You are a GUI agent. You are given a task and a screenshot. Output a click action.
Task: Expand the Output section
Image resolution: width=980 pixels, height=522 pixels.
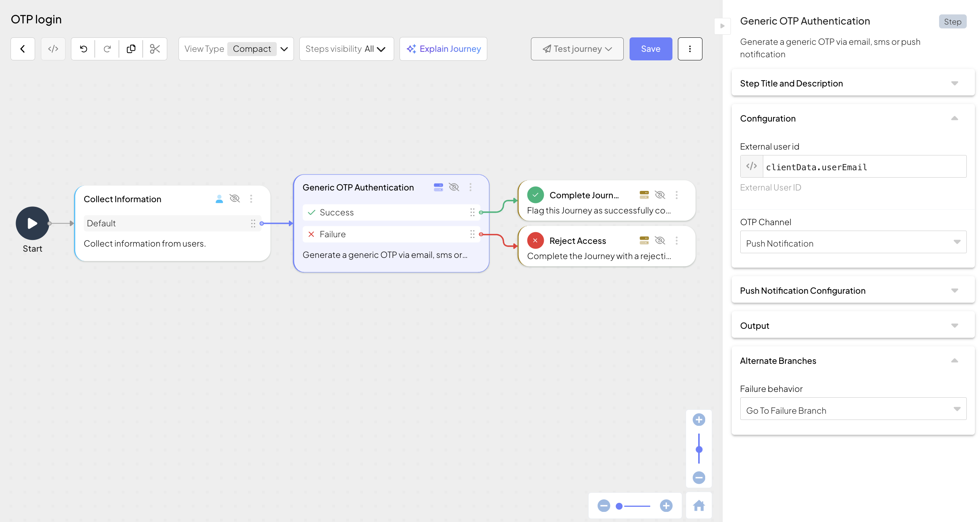(x=853, y=325)
